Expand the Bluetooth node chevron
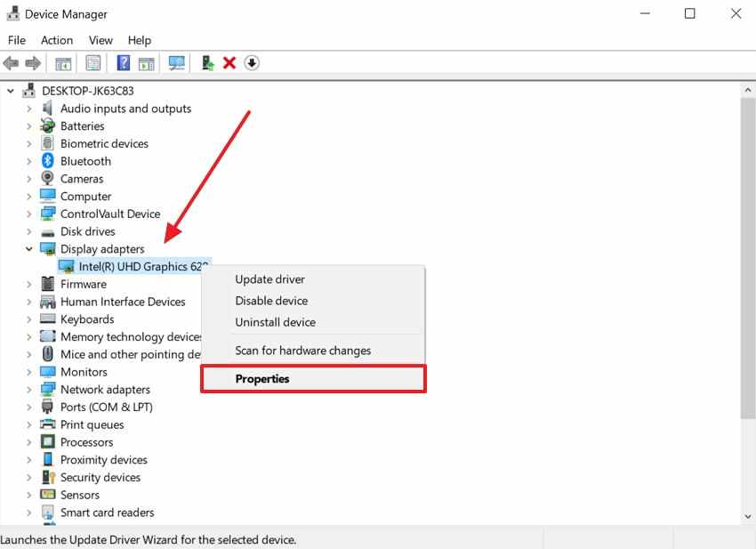This screenshot has height=549, width=756. (29, 161)
